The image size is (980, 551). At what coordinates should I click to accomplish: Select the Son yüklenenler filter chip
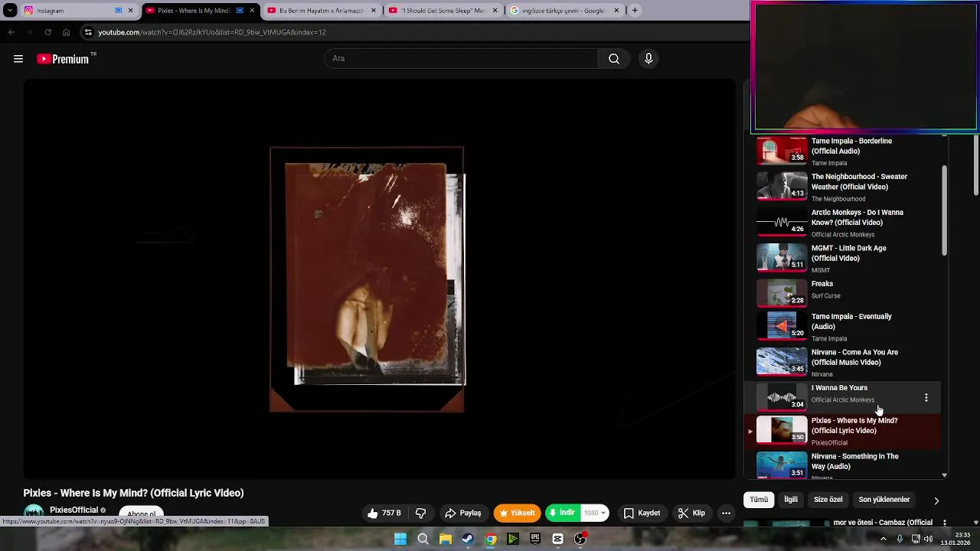(884, 500)
